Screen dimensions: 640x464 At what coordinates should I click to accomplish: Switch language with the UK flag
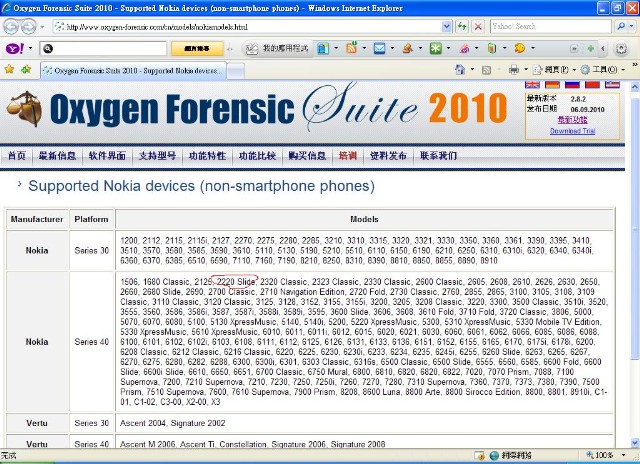pos(532,84)
